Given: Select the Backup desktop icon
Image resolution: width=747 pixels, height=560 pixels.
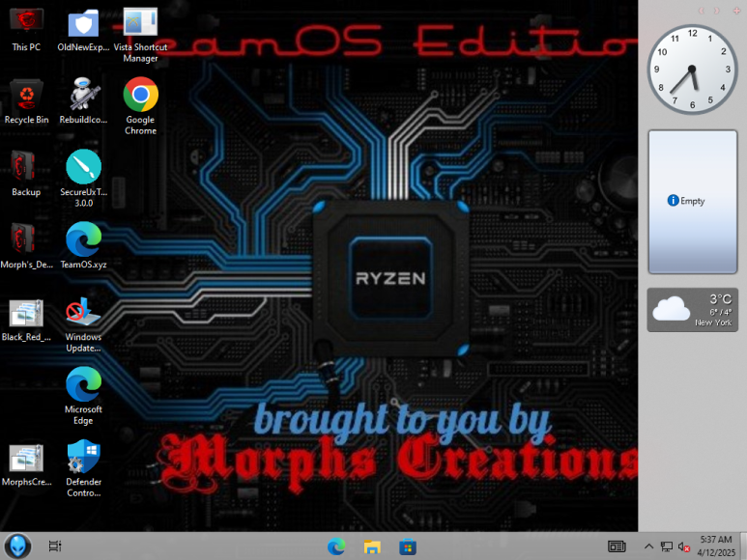Looking at the screenshot, I should tap(26, 173).
